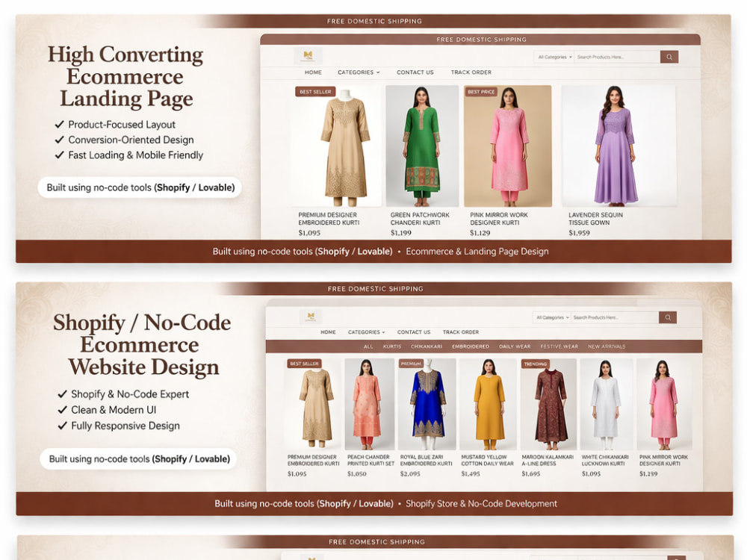Click the PREMIUM badge on blue kurti
Image resolution: width=747 pixels, height=560 pixels.
tap(411, 364)
